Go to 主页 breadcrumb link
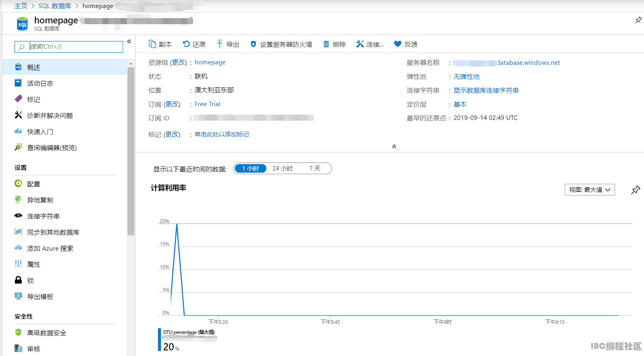644x356 pixels. point(21,6)
